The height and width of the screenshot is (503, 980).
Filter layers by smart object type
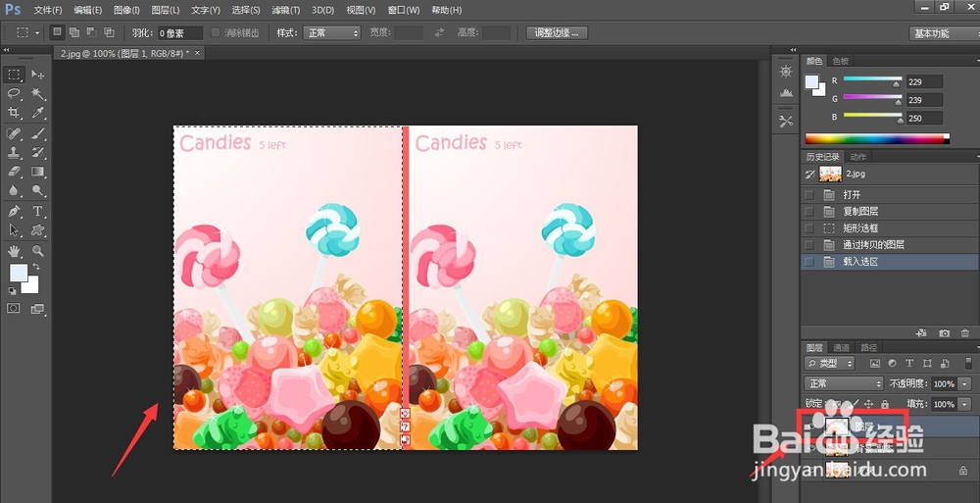(945, 363)
